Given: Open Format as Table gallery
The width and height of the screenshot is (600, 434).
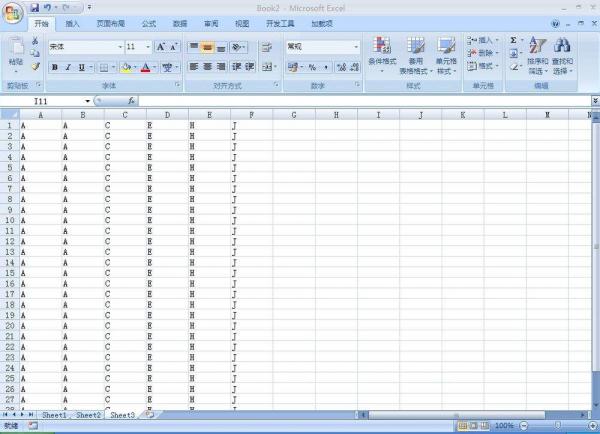Looking at the screenshot, I should pos(415,55).
